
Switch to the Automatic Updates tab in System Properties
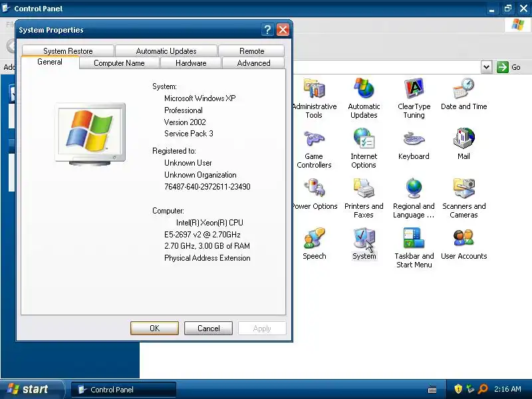pyautogui.click(x=166, y=51)
